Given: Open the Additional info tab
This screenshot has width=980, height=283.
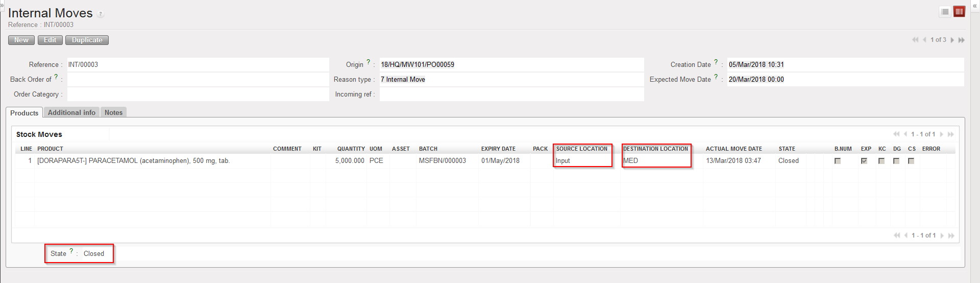Looking at the screenshot, I should 71,112.
